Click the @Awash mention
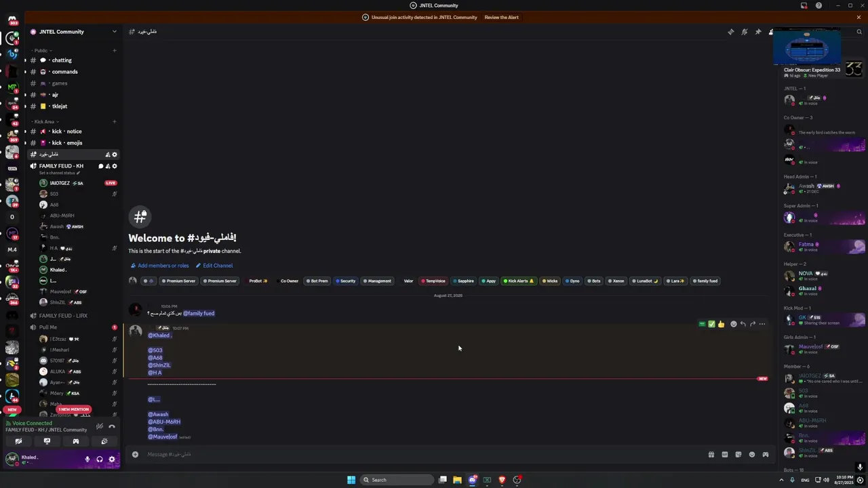This screenshot has height=488, width=868. click(158, 414)
